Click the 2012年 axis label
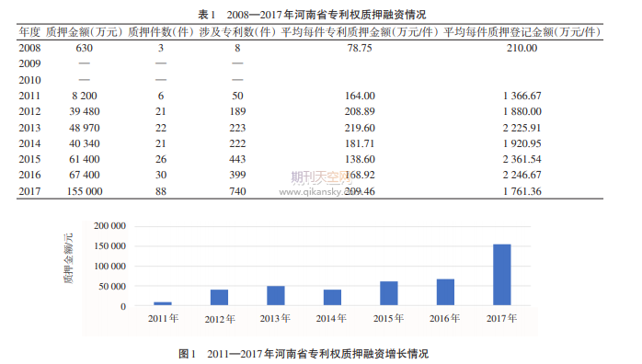 click(220, 319)
